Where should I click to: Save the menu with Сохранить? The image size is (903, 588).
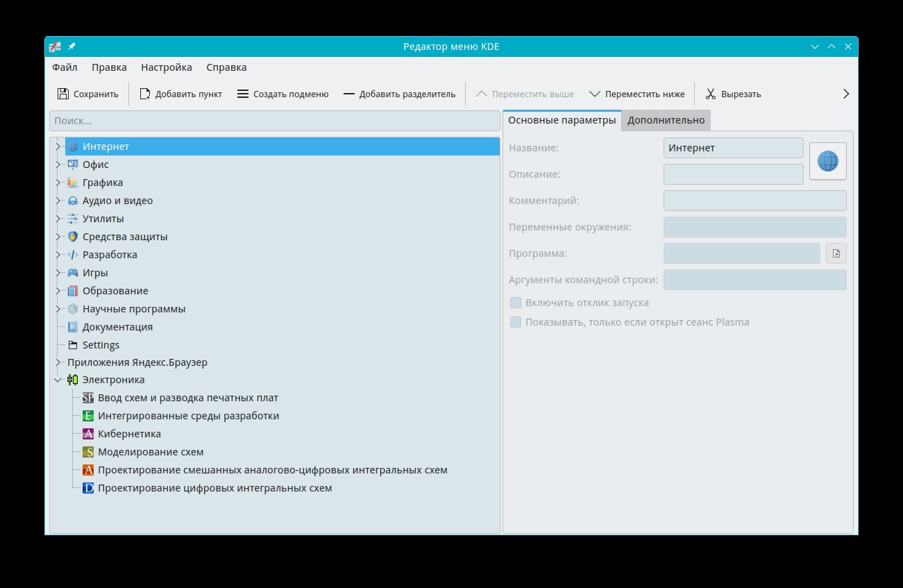[88, 94]
